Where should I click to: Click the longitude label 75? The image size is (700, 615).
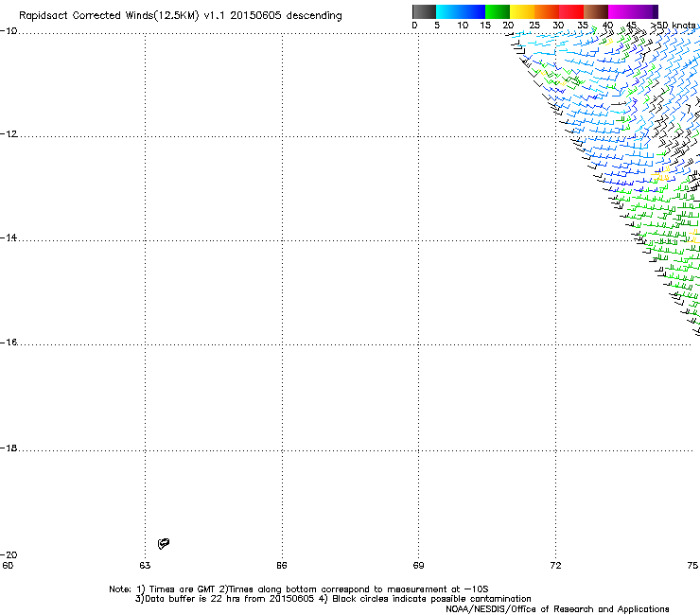click(692, 566)
